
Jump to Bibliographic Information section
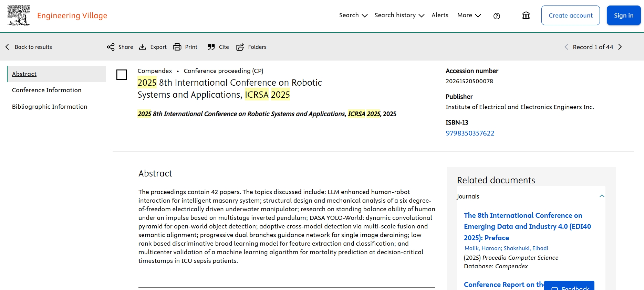point(50,107)
